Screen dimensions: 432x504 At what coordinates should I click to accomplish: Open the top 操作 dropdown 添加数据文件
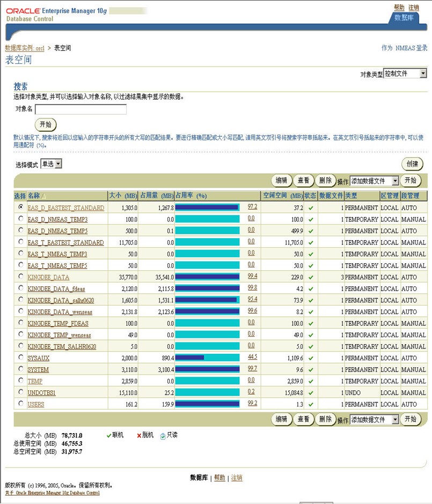click(375, 181)
